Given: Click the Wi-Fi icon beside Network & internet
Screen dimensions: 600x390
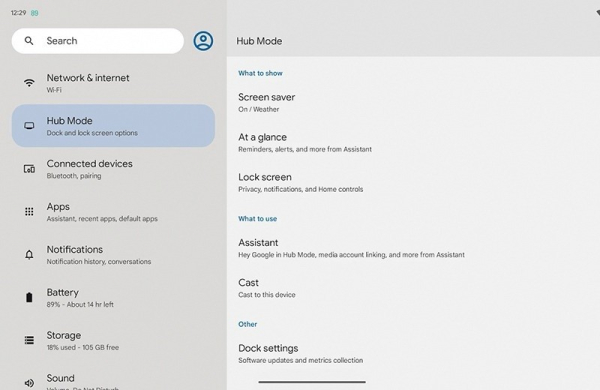Looking at the screenshot, I should (29, 83).
